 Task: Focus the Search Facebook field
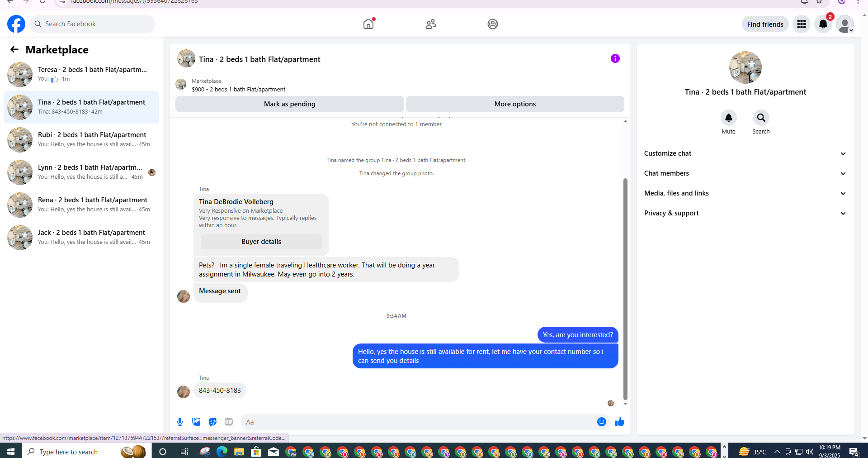(x=92, y=24)
